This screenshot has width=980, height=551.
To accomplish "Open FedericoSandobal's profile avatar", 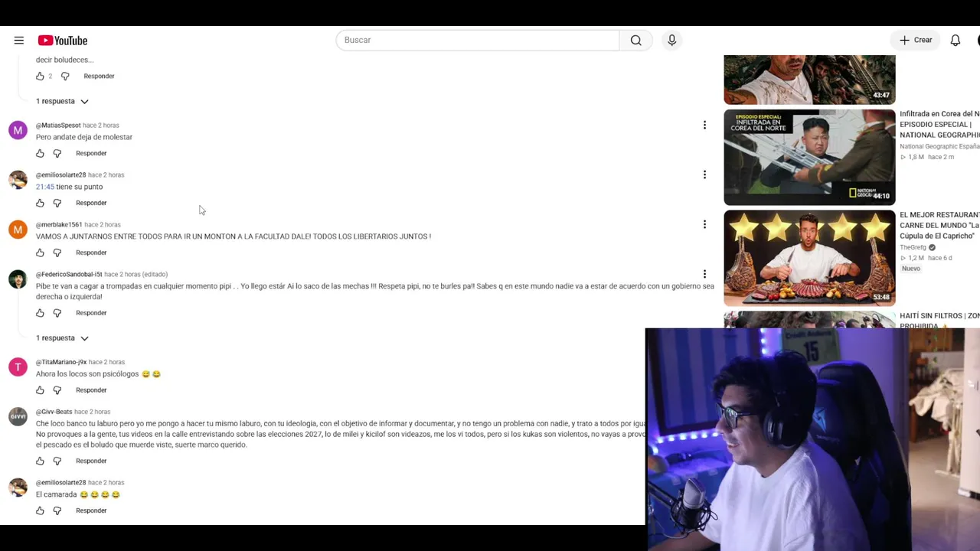I will tap(18, 279).
